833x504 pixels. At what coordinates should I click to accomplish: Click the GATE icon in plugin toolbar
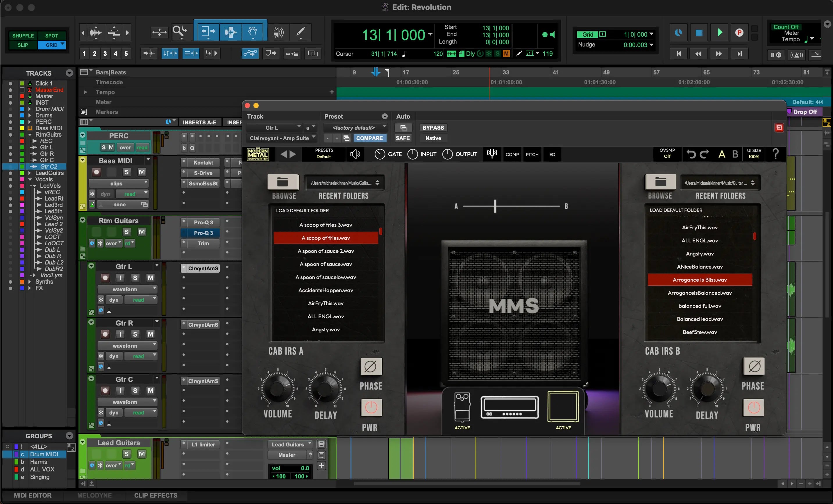point(380,154)
